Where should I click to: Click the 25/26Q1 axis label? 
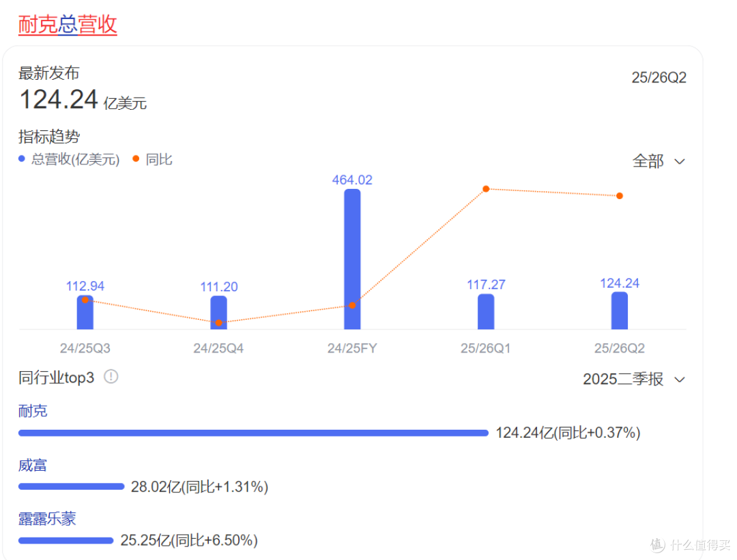pyautogui.click(x=486, y=348)
